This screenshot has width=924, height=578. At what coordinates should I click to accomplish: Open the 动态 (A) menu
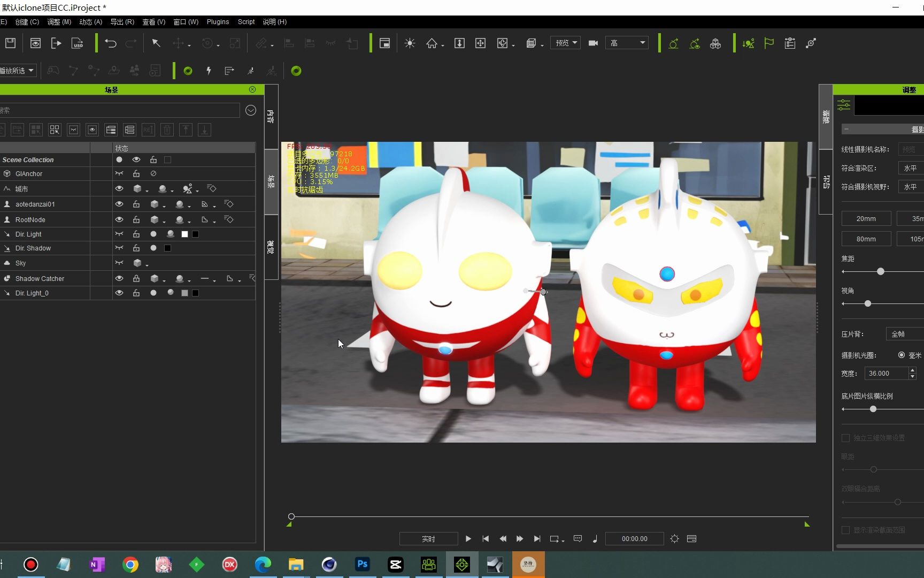click(x=90, y=22)
